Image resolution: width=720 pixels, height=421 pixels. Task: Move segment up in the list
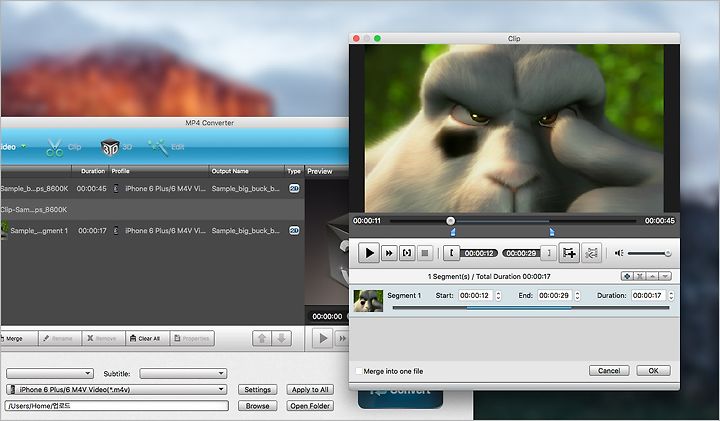(652, 276)
